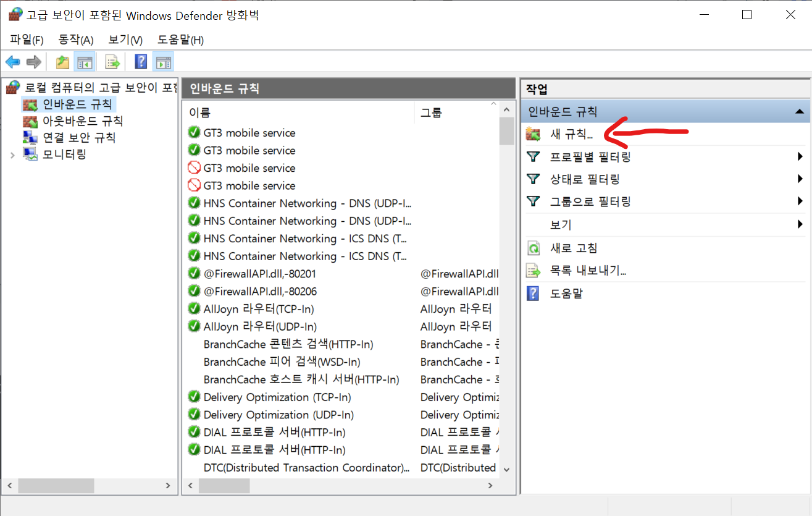The height and width of the screenshot is (516, 812).
Task: Click the funnel icon beside 프로필별 필터링
Action: coord(533,157)
